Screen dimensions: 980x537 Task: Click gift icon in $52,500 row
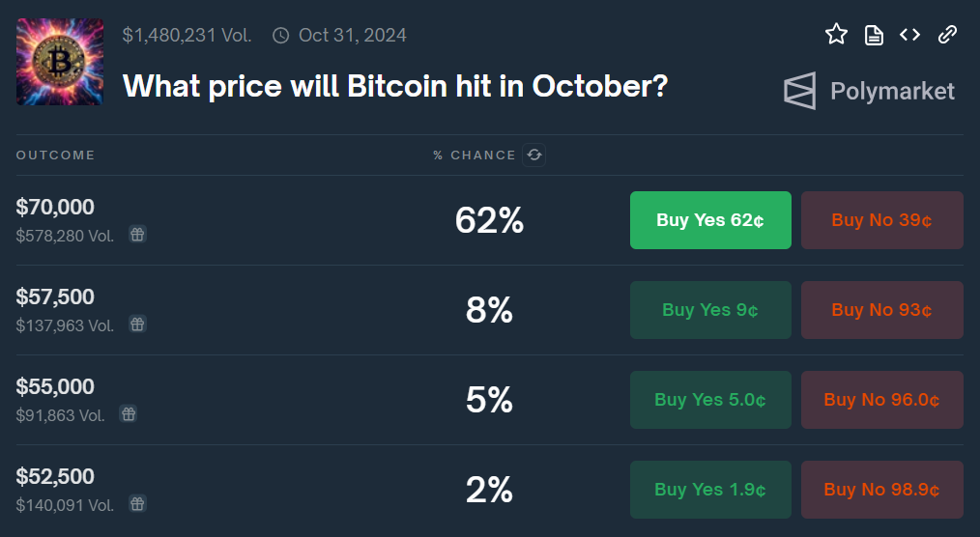click(137, 503)
